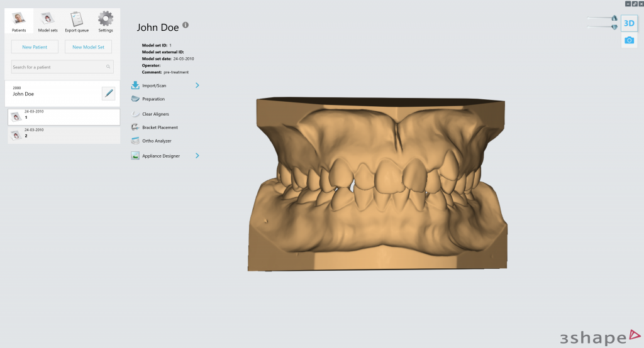644x348 pixels.
Task: Adjust the upper jaw transparency slider
Action: tap(614, 19)
